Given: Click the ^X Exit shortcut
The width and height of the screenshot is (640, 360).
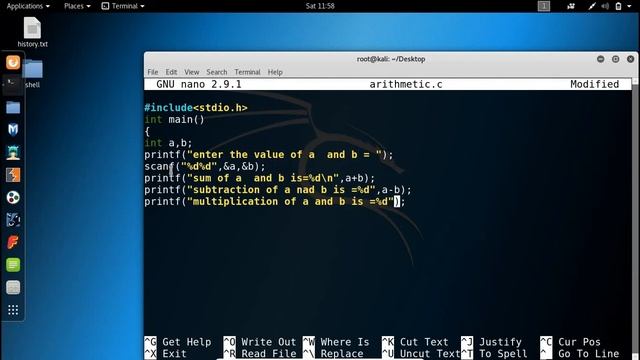Looking at the screenshot, I should (x=165, y=353).
